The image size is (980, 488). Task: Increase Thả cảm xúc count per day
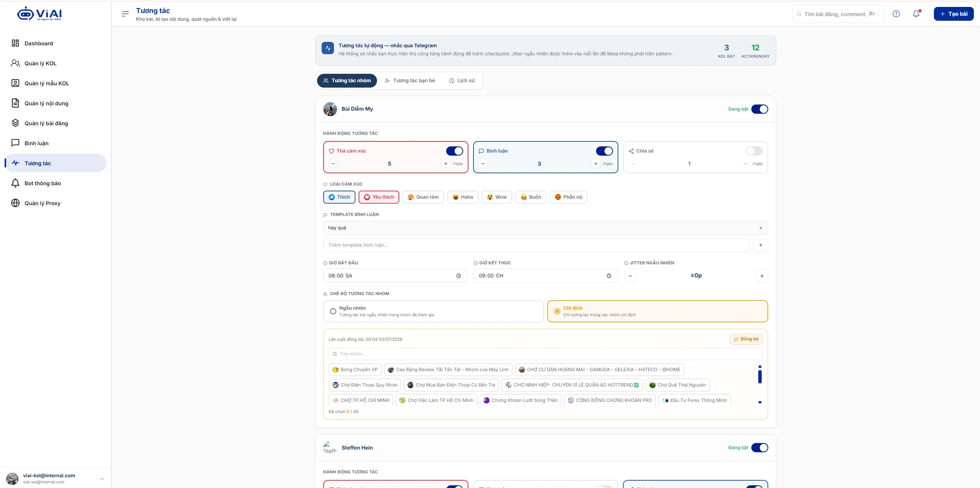tap(445, 164)
